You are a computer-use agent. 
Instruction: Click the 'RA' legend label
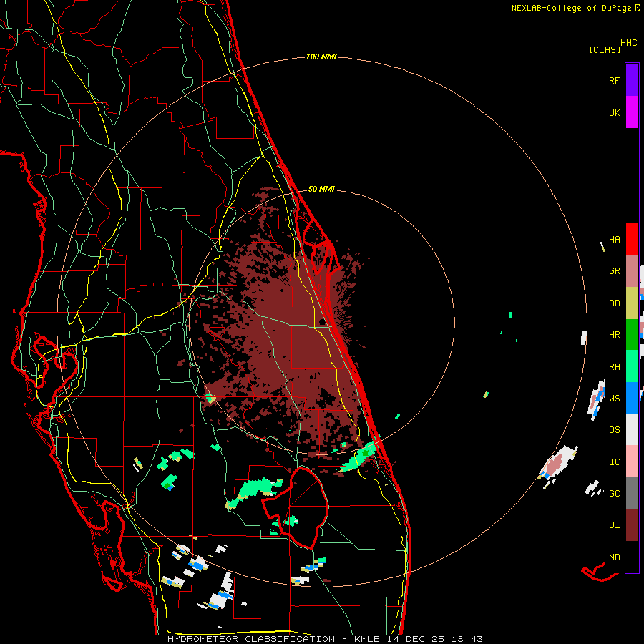pos(614,366)
